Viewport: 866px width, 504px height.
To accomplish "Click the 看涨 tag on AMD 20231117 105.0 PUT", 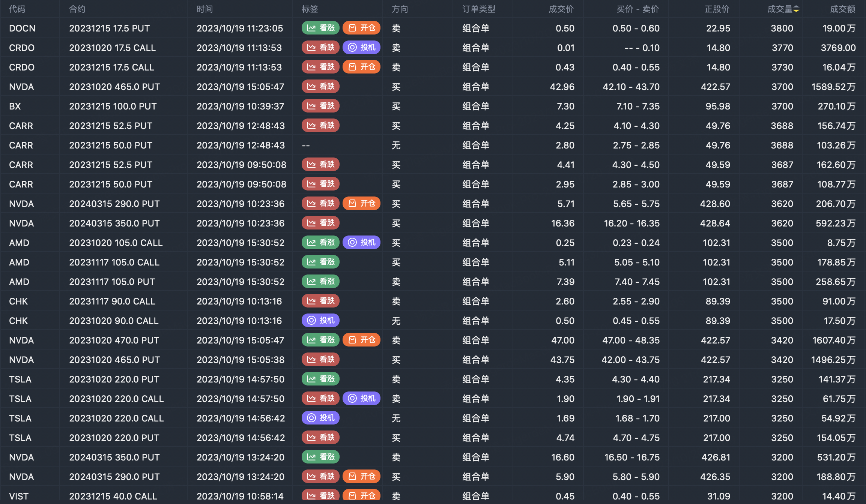I will coord(320,281).
